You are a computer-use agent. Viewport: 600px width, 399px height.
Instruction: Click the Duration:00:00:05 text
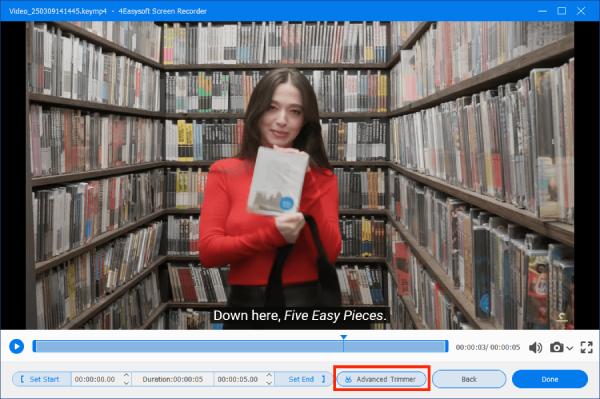coord(173,379)
